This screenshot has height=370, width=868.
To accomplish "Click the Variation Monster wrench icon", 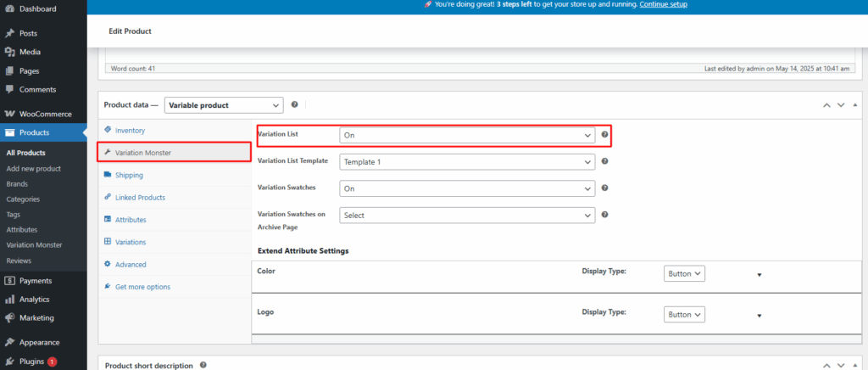I will point(108,152).
